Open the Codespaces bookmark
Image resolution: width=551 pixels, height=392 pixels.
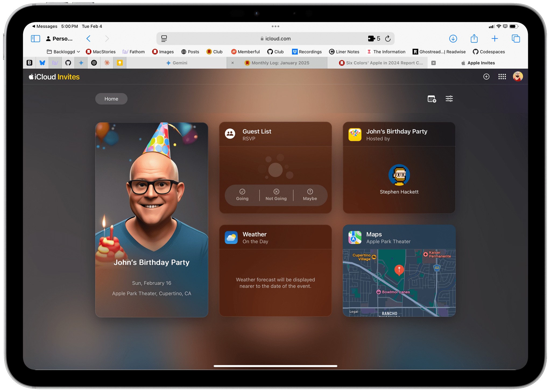click(489, 52)
